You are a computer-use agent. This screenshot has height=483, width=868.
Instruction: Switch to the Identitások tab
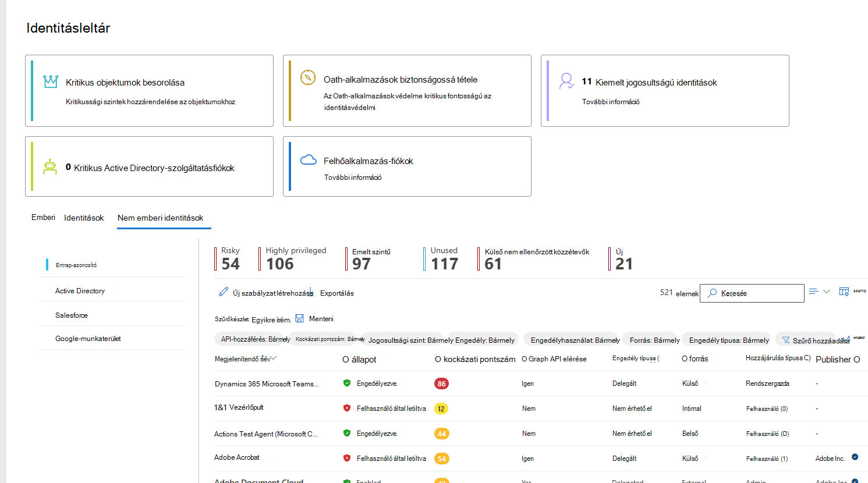[84, 218]
